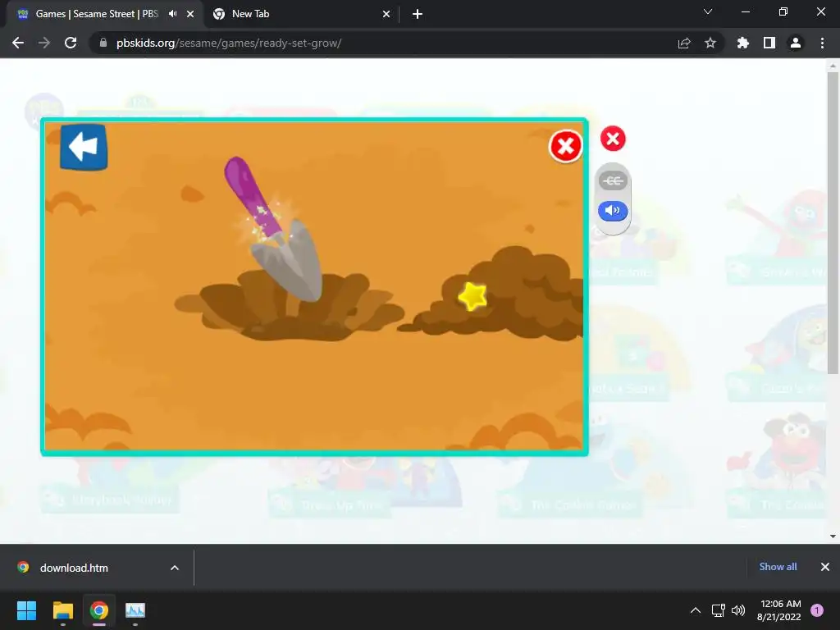
Task: Click the page vertical scrollbar
Action: pyautogui.click(x=833, y=223)
